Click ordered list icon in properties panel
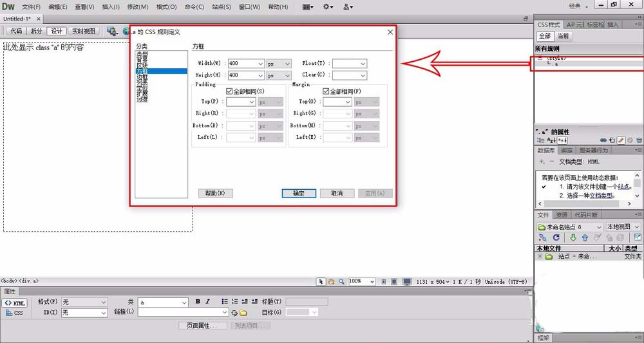The width and height of the screenshot is (644, 343). point(234,302)
